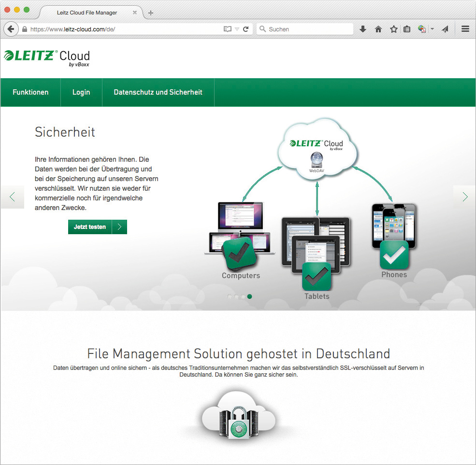Open Datenschutz und Sicherheit menu item
The image size is (476, 465).
(x=158, y=92)
